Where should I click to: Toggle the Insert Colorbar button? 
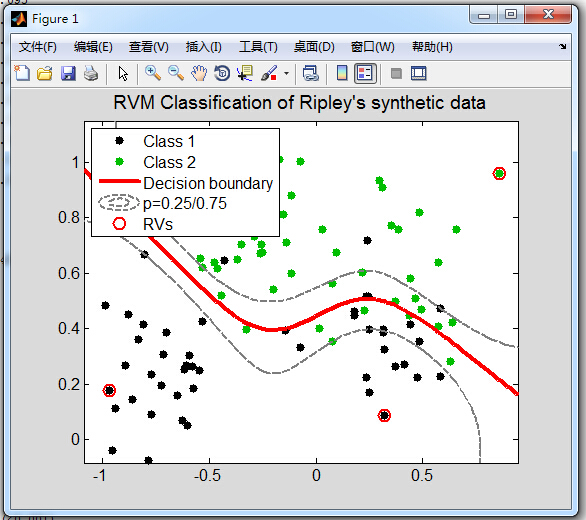(x=342, y=73)
